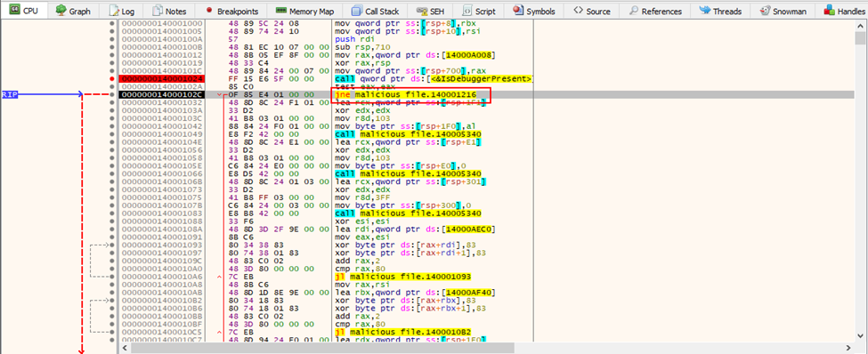Toggle breakpoint bullet at address 000000014000102C

pos(112,95)
